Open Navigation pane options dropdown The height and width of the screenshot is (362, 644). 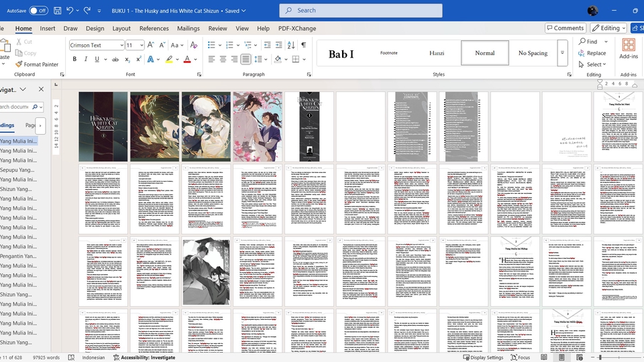pos(23,89)
